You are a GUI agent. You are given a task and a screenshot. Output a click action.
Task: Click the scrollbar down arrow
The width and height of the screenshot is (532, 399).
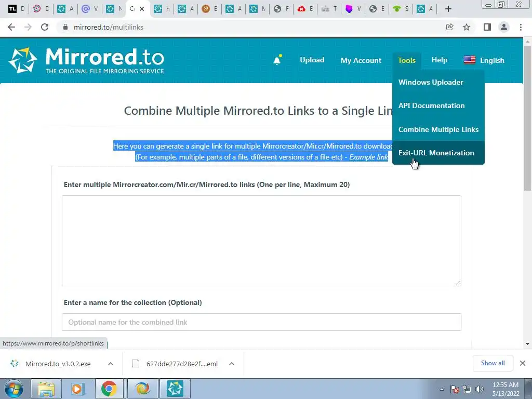[x=527, y=344]
